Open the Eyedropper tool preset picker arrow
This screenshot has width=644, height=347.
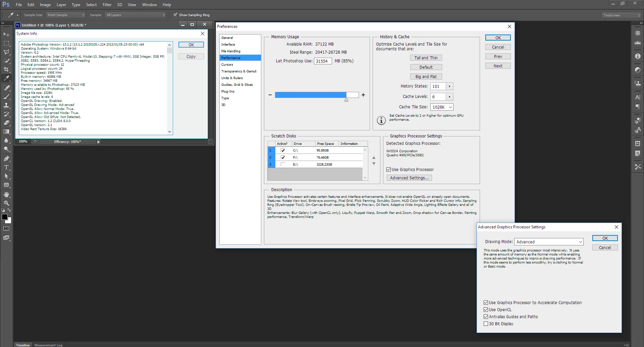17,15
